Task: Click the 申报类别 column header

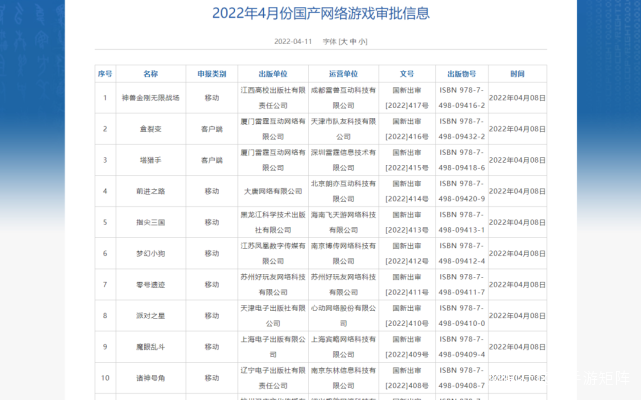Action: click(212, 74)
